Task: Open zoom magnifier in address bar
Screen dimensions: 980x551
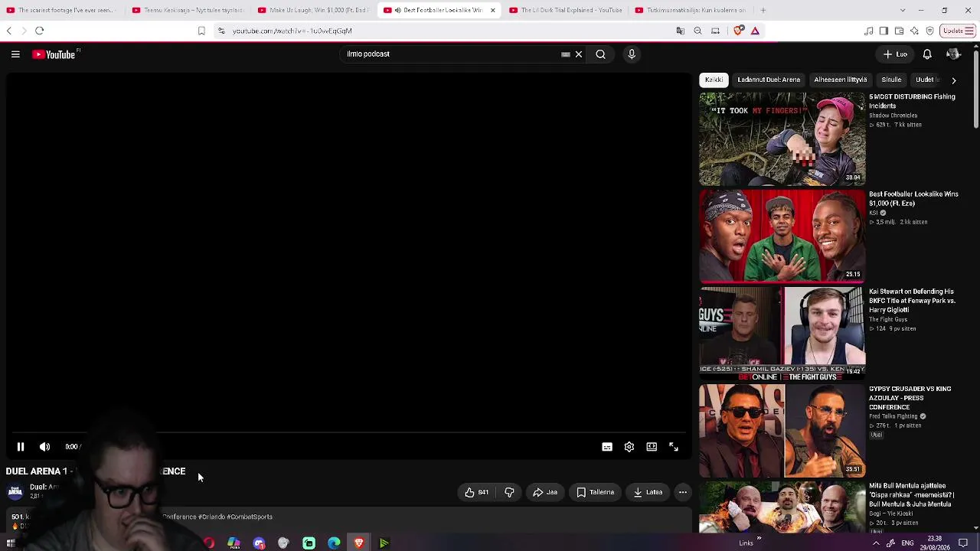Action: [697, 31]
